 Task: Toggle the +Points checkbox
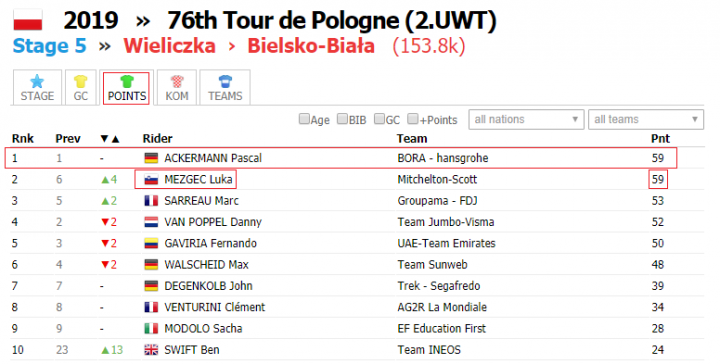(413, 119)
